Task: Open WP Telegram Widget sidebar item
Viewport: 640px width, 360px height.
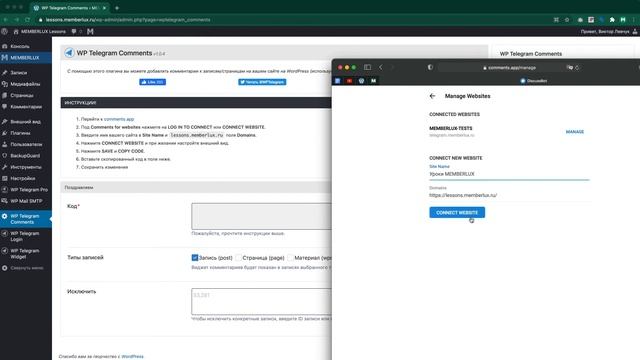Action: pyautogui.click(x=25, y=253)
